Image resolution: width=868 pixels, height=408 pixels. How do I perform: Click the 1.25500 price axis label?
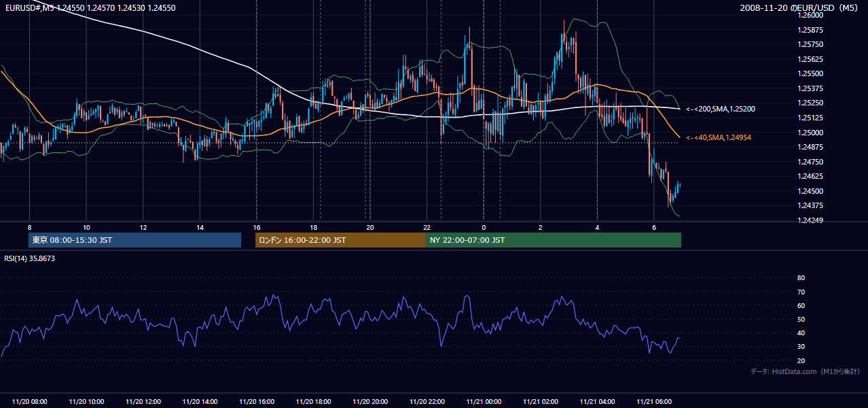tap(809, 73)
